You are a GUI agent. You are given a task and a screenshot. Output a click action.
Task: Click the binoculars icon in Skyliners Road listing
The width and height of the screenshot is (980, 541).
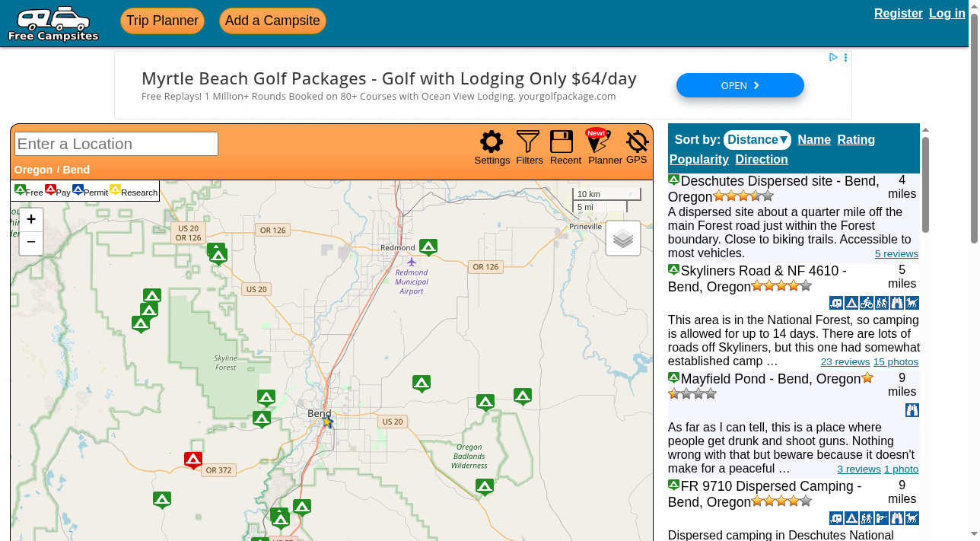click(897, 303)
